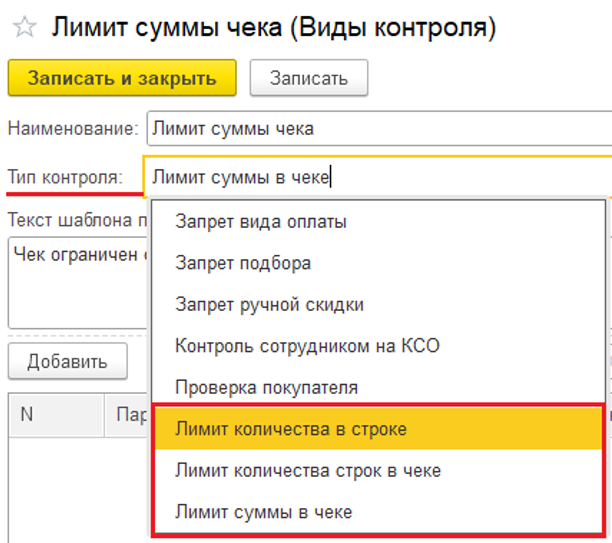The width and height of the screenshot is (612, 543).
Task: Pick 'Лимит количества строк в чеке'
Action: pyautogui.click(x=307, y=470)
